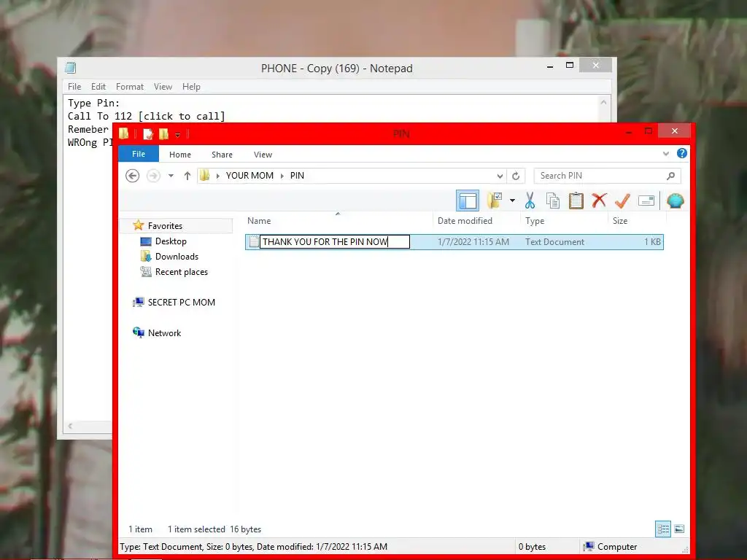Click YOUR MOM in the address path
Viewport: 747px width, 560px height.
pos(249,176)
